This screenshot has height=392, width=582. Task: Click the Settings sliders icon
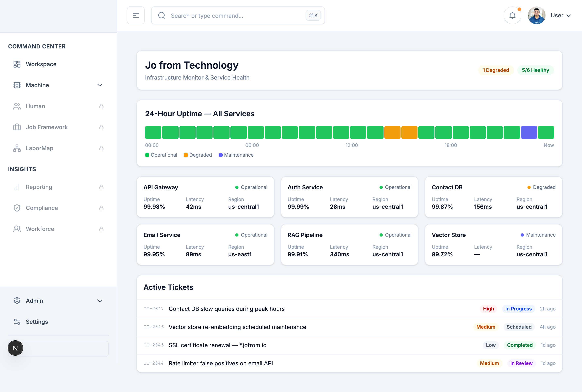(x=17, y=322)
